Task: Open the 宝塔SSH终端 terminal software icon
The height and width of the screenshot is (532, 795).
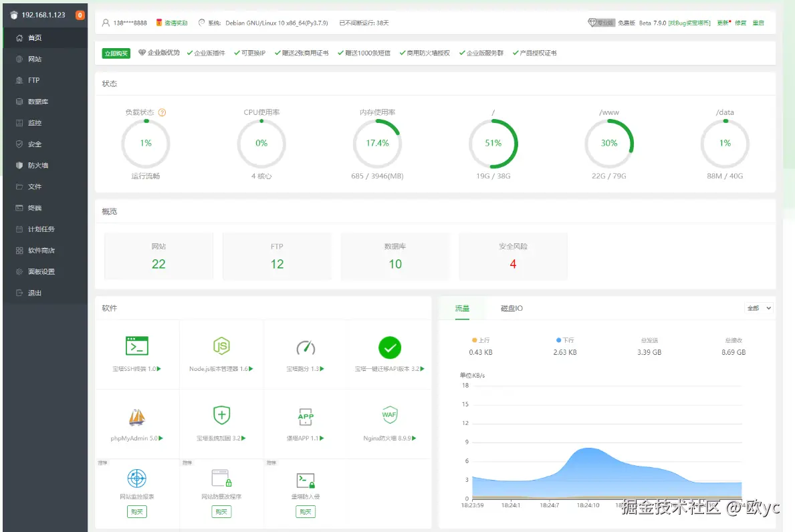Action: (x=137, y=346)
